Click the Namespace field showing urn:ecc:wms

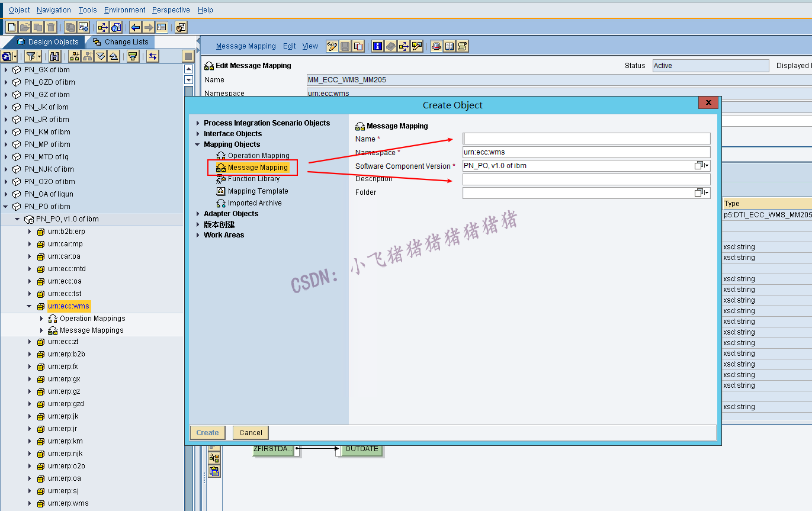tap(586, 152)
